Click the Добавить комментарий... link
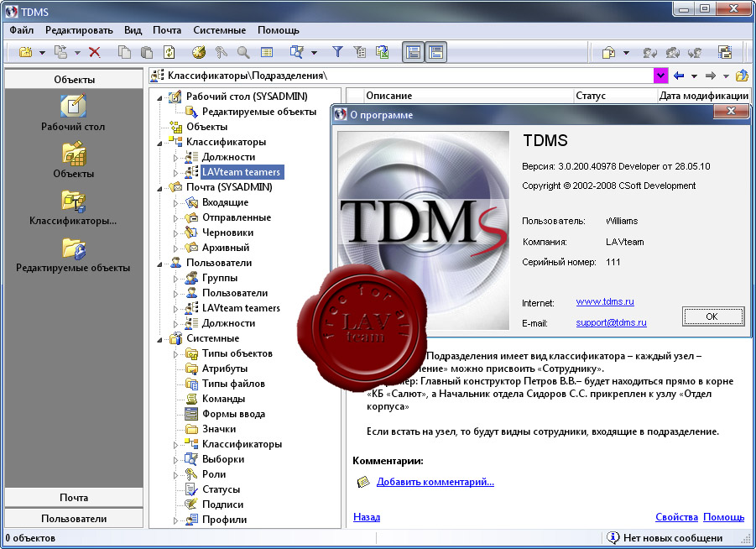Screen dimensions: 756x549 (x=435, y=482)
